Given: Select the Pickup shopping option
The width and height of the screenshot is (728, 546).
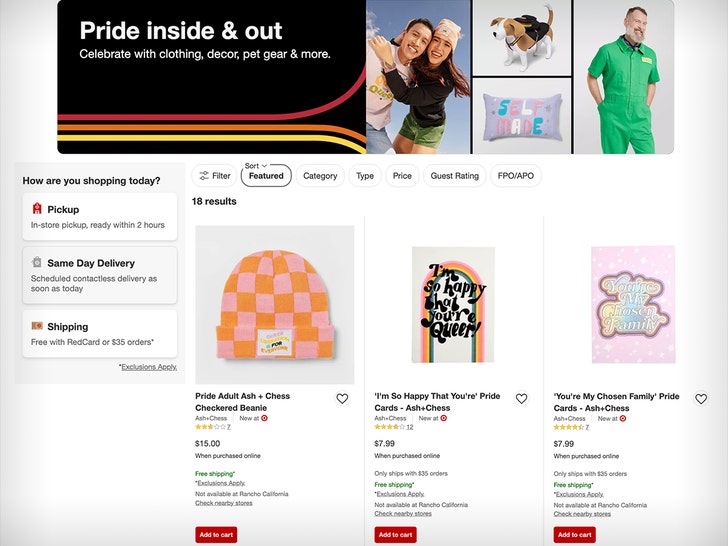Looking at the screenshot, I should [99, 217].
